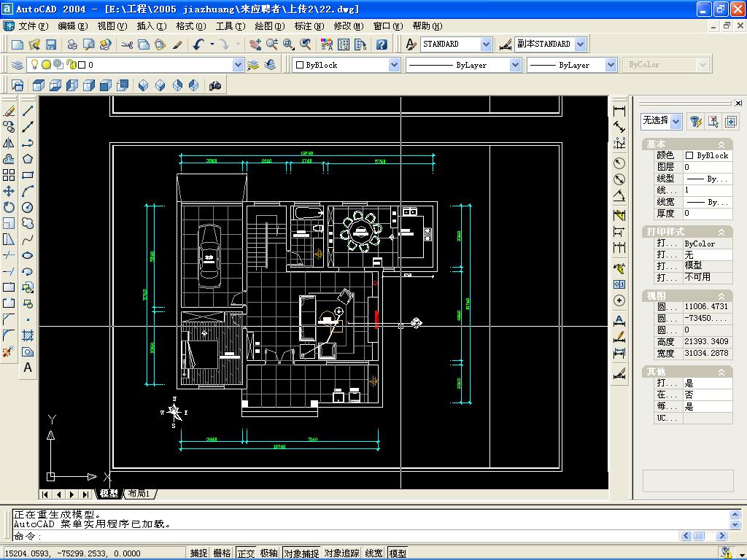Screen dimensions: 747x560
Task: Toggle 栅格 grid display in status bar
Action: (222, 553)
